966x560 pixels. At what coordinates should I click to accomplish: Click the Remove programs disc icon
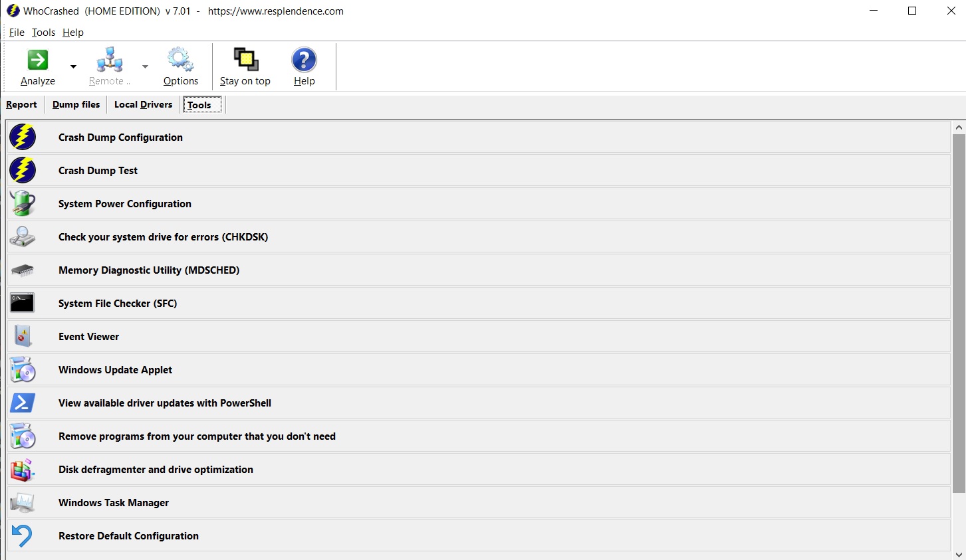[x=23, y=436]
